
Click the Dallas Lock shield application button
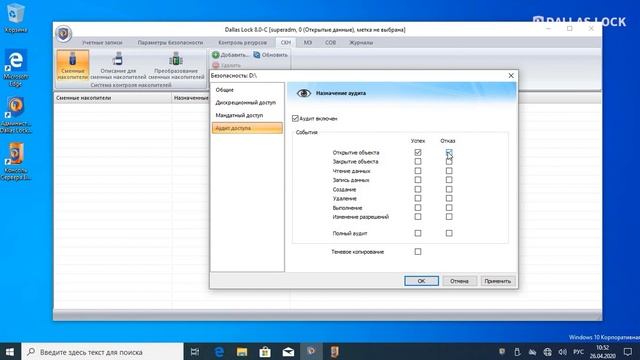(64, 34)
